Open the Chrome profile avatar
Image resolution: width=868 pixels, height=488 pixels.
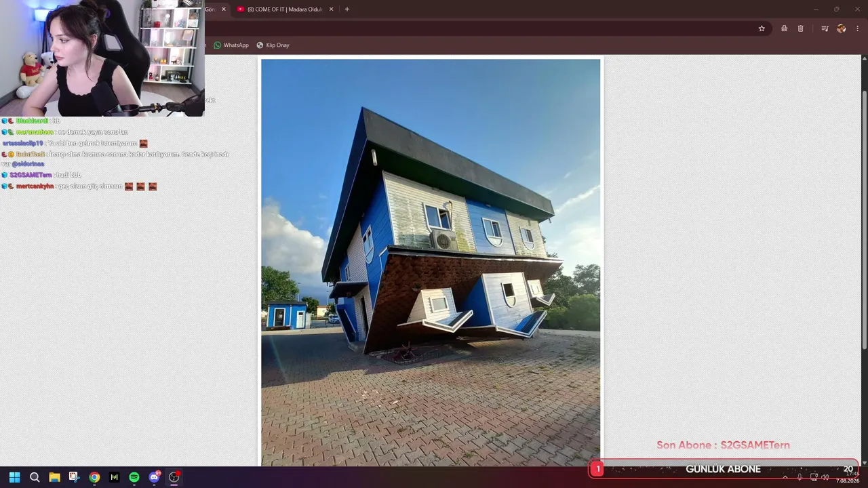[x=842, y=28]
